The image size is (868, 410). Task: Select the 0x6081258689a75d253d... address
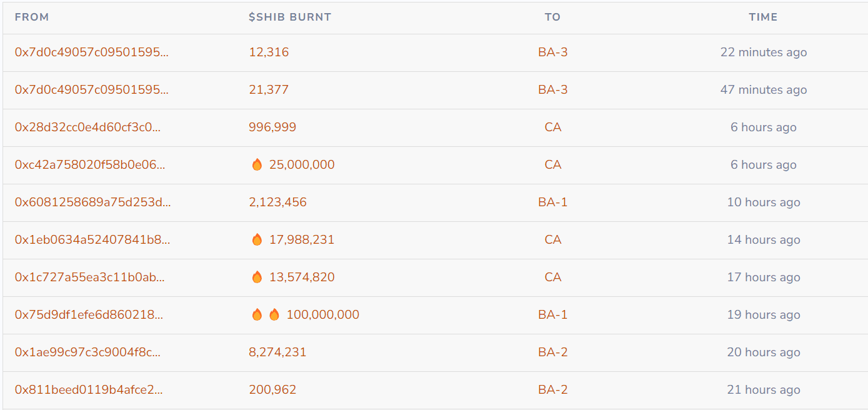tap(92, 202)
